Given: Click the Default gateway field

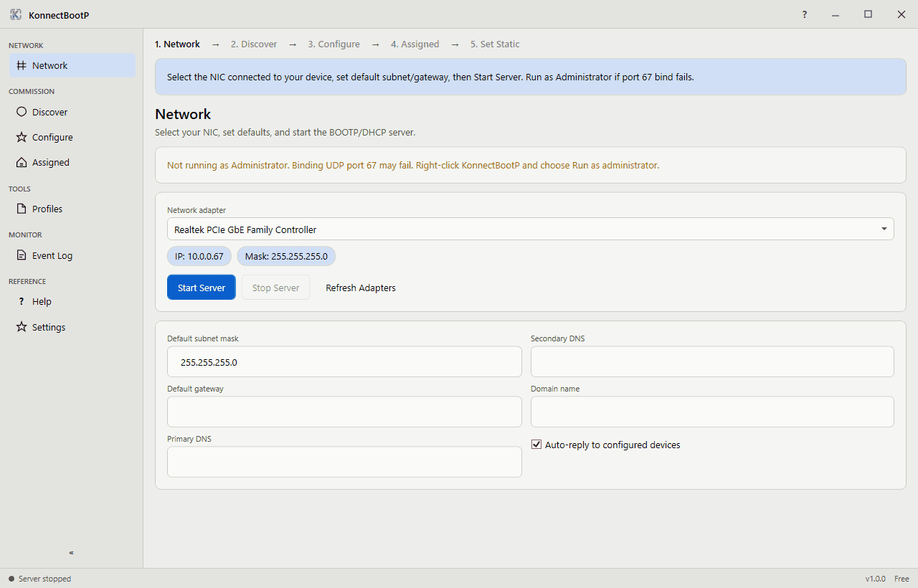Looking at the screenshot, I should 344,412.
